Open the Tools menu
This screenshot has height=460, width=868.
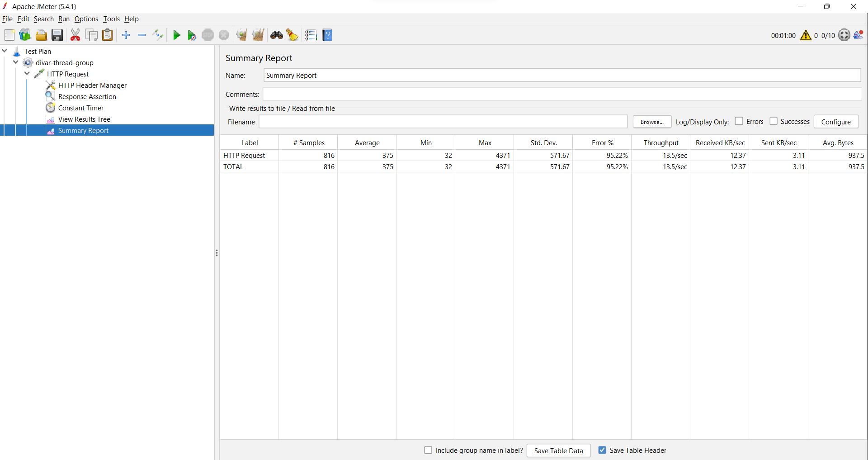[111, 19]
